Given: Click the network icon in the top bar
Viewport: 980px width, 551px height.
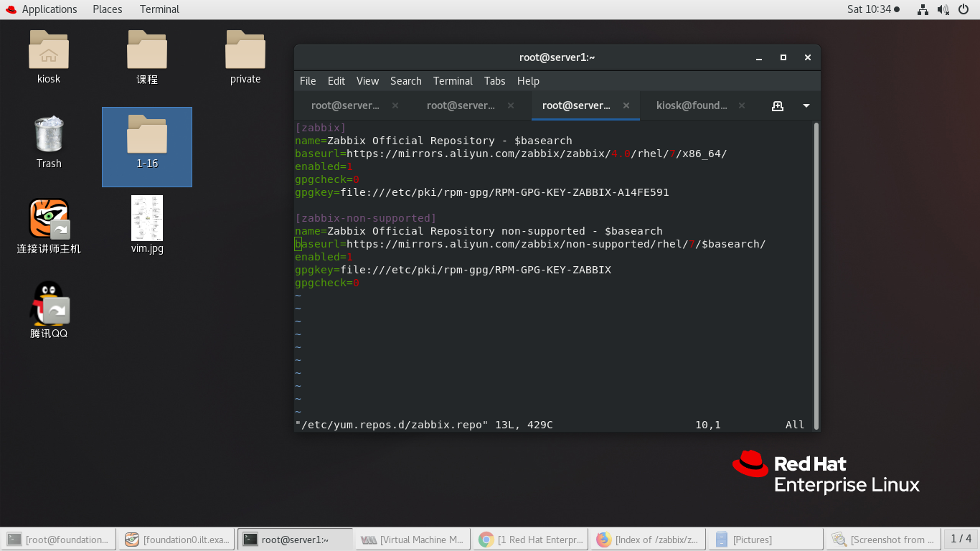Looking at the screenshot, I should (x=923, y=9).
